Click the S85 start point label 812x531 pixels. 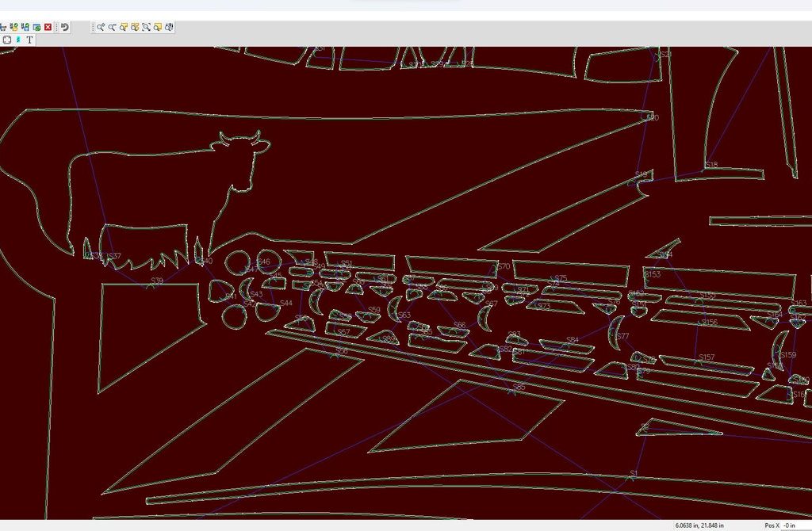click(x=519, y=387)
